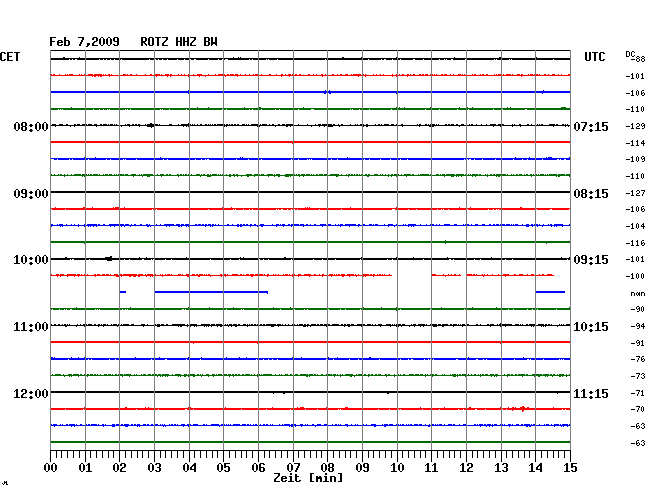
Task: Pick the 10:15 UTC time label
Action: 591,327
